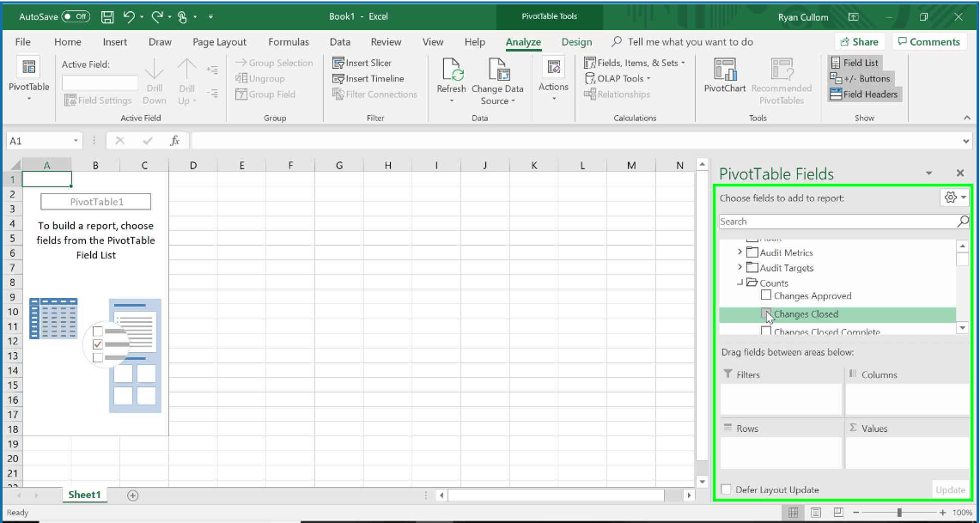Screen dimensions: 980x523
Task: Click Insert Slicer
Action: [362, 63]
